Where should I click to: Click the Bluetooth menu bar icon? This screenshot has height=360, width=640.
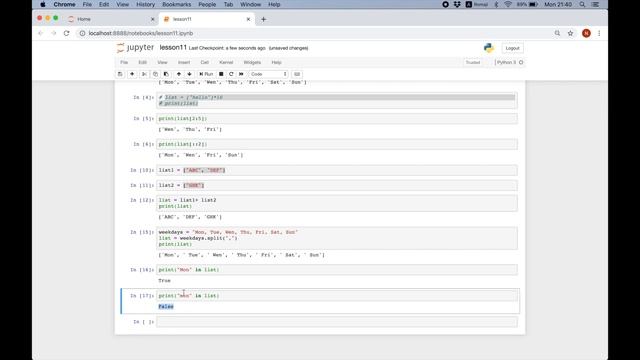[496, 4]
